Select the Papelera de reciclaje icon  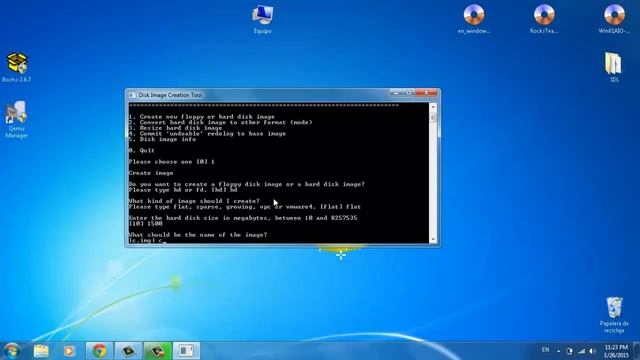pos(614,315)
